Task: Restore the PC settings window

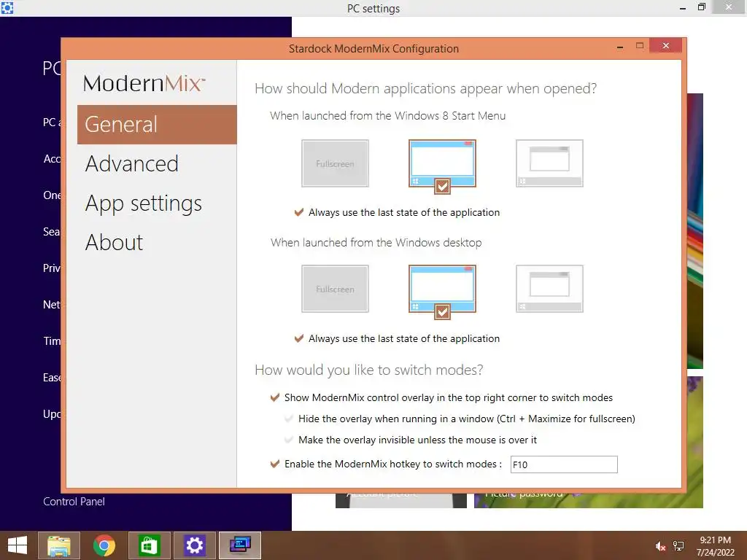Action: 701,7
